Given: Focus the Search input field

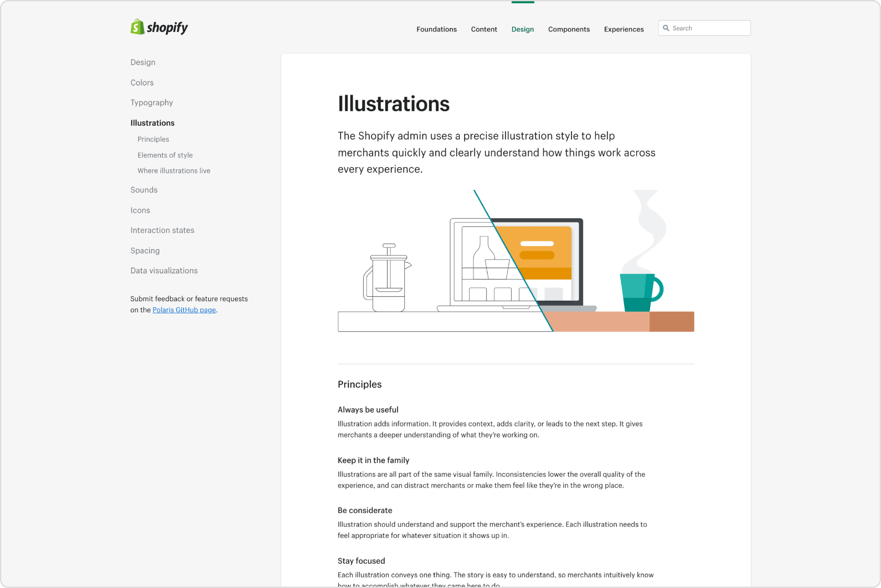Looking at the screenshot, I should (x=709, y=28).
